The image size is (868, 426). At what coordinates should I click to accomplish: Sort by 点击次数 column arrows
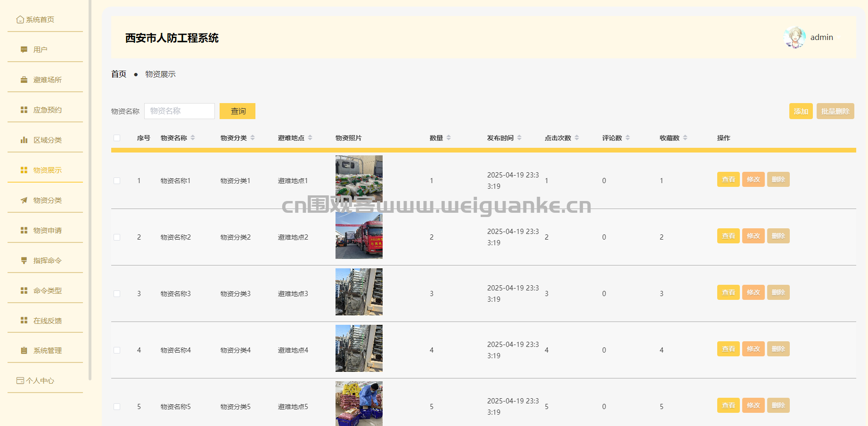click(577, 138)
